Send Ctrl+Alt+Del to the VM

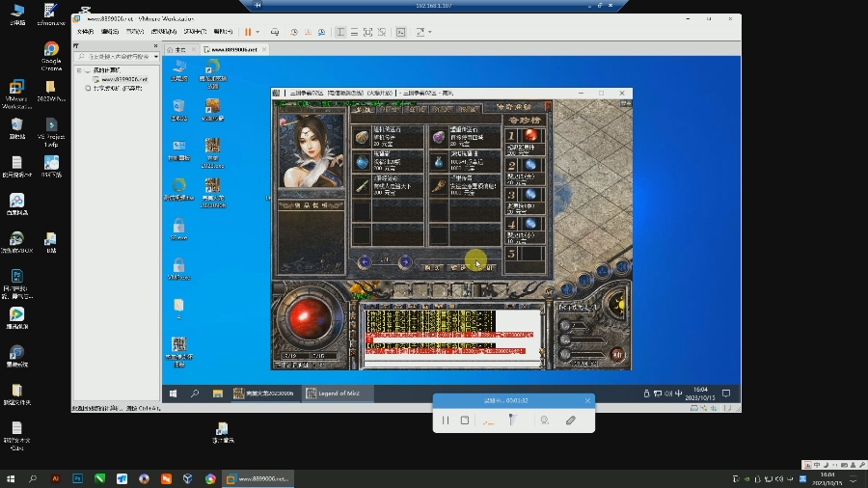point(275,32)
